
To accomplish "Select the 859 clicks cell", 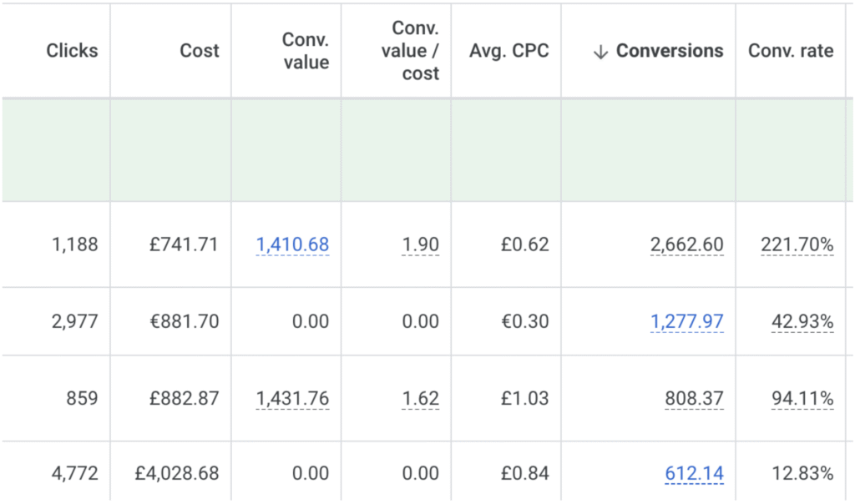I will (x=82, y=398).
